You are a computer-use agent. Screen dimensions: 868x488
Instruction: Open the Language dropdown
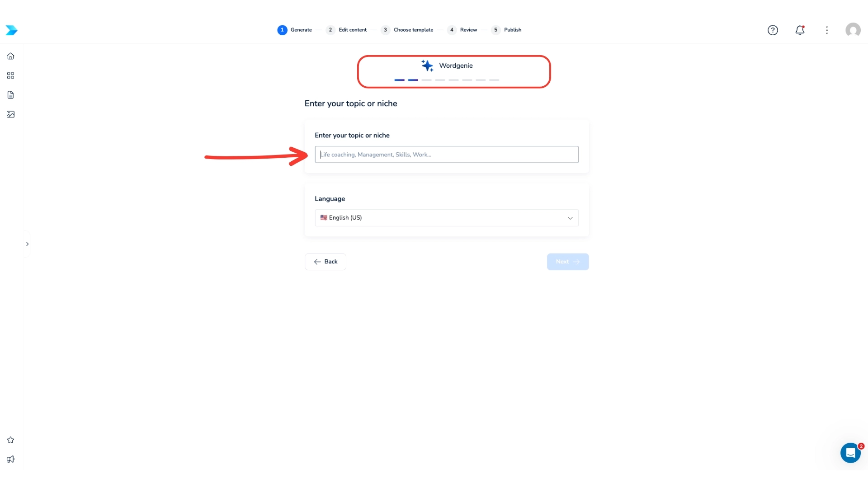pos(447,218)
